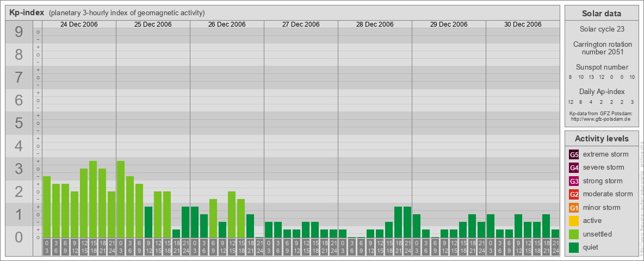Click the G1 minor storm badge
Image resolution: width=644 pixels, height=261 pixels.
click(574, 208)
